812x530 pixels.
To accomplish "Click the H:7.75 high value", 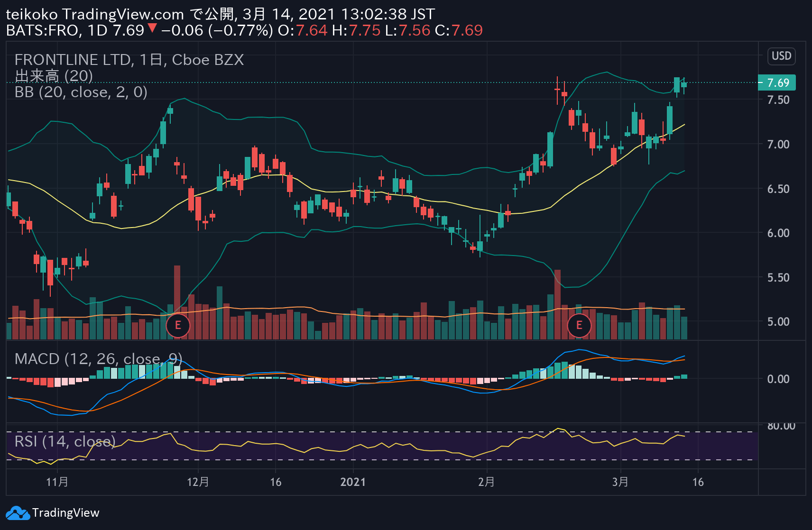I will coord(356,30).
